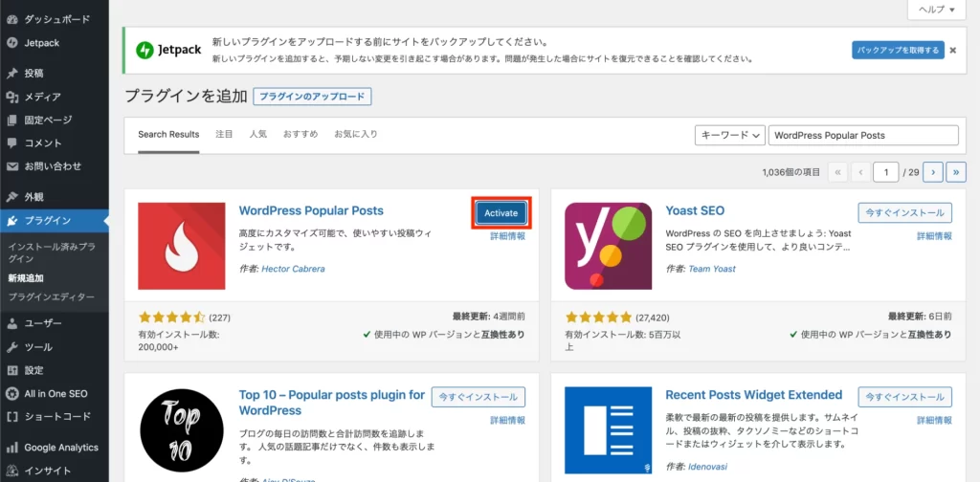Screen dimensions: 980x482
Task: Click the Tools wrench icon
Action: click(12, 347)
